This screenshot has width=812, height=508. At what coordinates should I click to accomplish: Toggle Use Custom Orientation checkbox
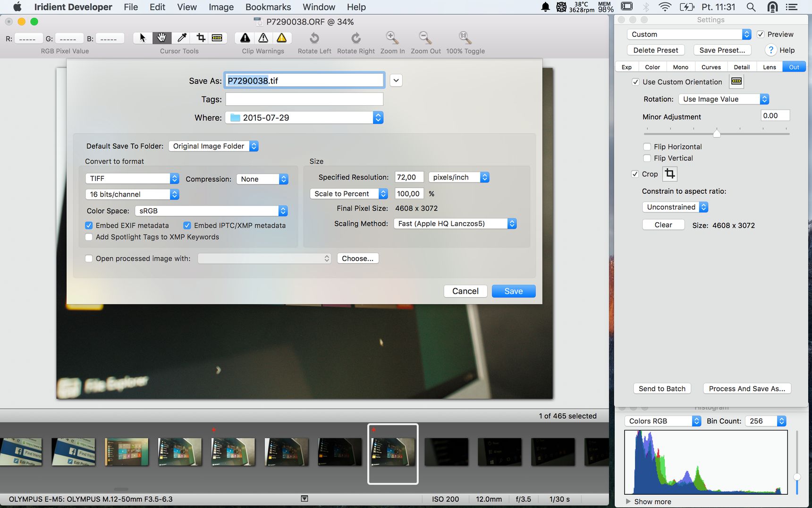[x=635, y=82]
